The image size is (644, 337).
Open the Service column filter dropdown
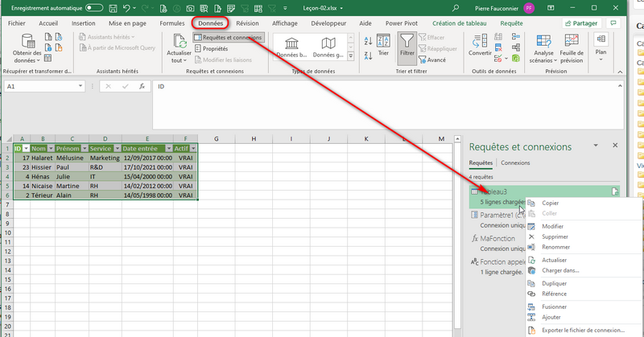[x=117, y=149]
